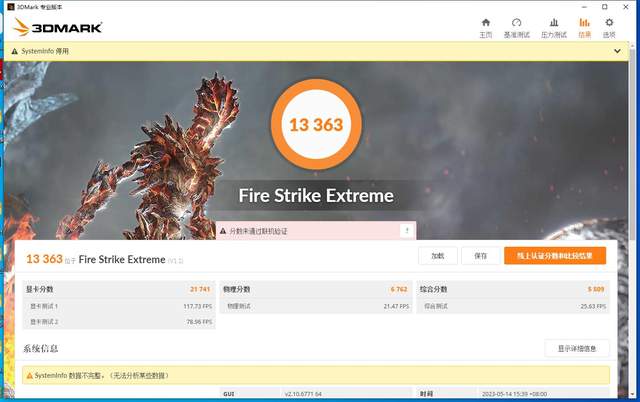Open the 基准测试 benchmarks gauge icon
The width and height of the screenshot is (640, 402).
pos(516,23)
